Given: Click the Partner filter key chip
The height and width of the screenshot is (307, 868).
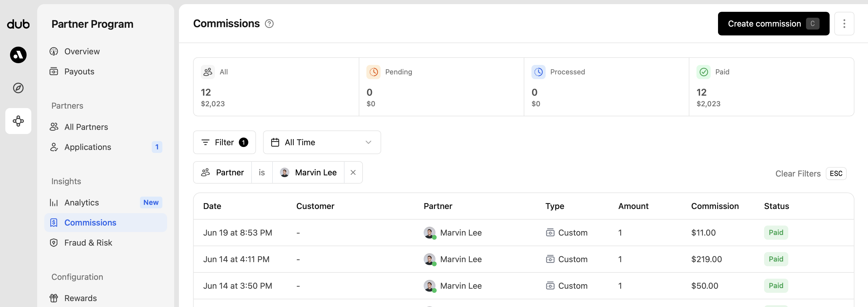Looking at the screenshot, I should point(222,173).
